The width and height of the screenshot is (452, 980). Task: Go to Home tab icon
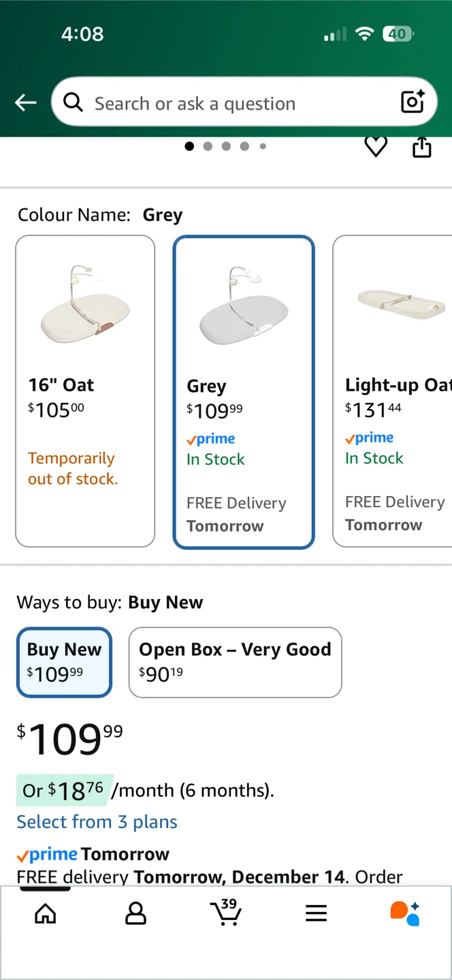coord(46,913)
